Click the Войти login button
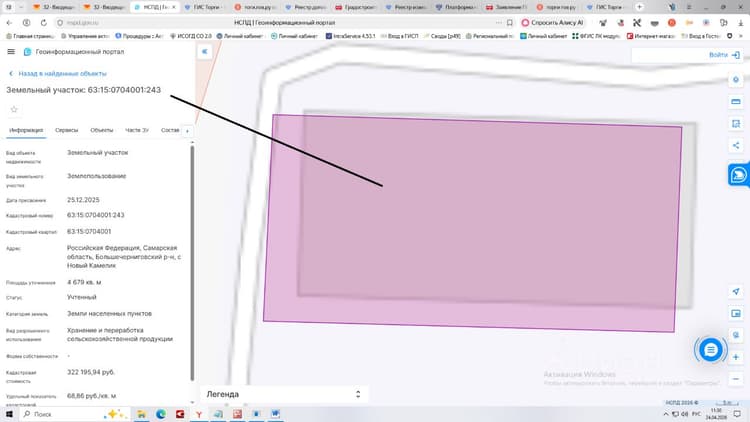The width and height of the screenshot is (750, 422). point(724,55)
